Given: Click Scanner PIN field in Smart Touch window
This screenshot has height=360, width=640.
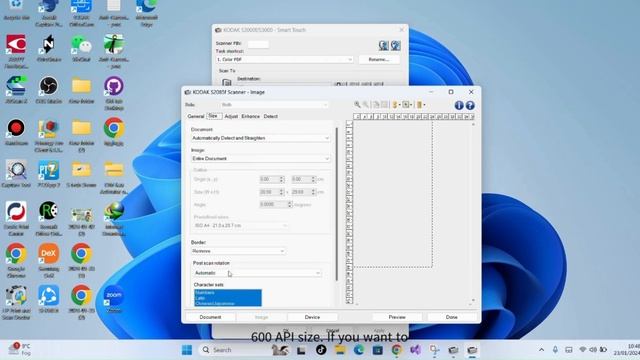Looking at the screenshot, I should 258,44.
